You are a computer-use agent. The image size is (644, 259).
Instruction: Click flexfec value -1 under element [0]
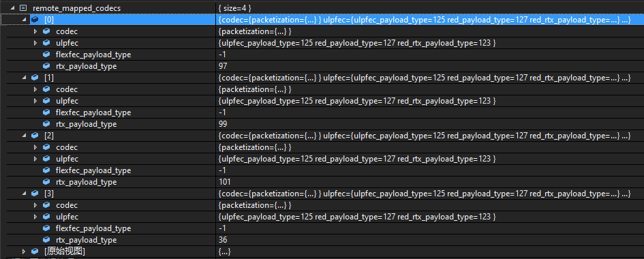click(222, 55)
